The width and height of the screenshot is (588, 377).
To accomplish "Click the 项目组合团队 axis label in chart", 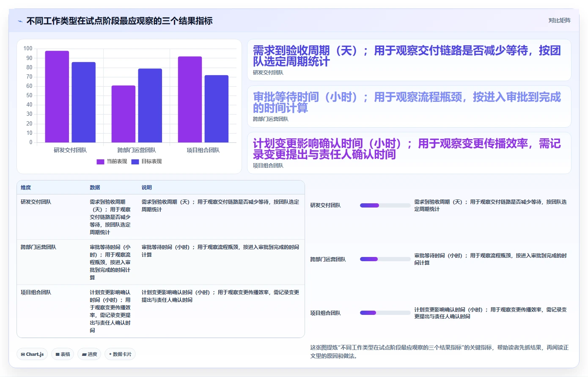I will pyautogui.click(x=203, y=150).
